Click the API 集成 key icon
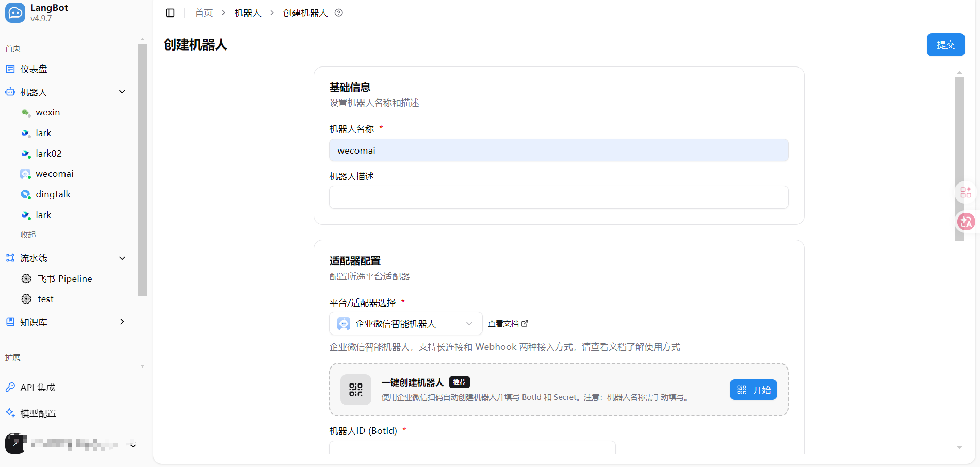 10,387
